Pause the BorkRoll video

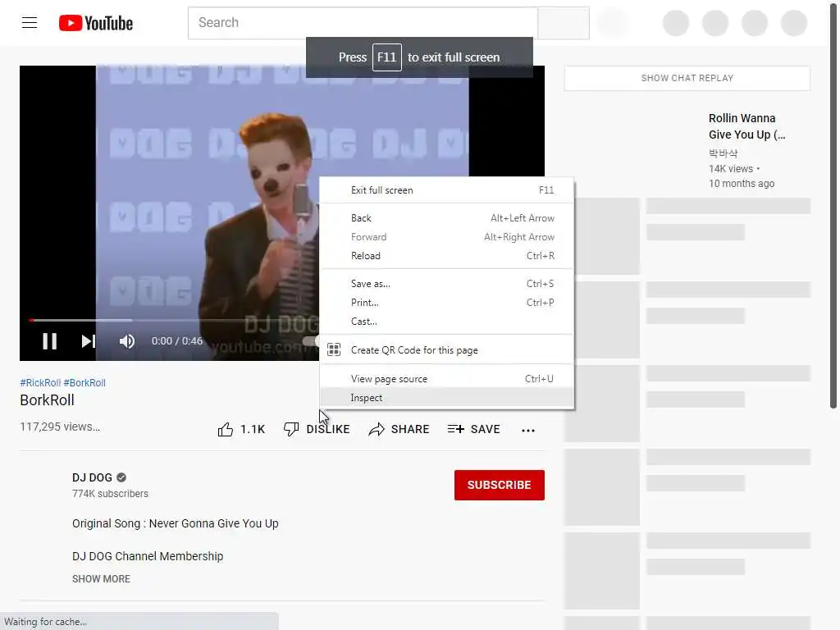tap(50, 341)
